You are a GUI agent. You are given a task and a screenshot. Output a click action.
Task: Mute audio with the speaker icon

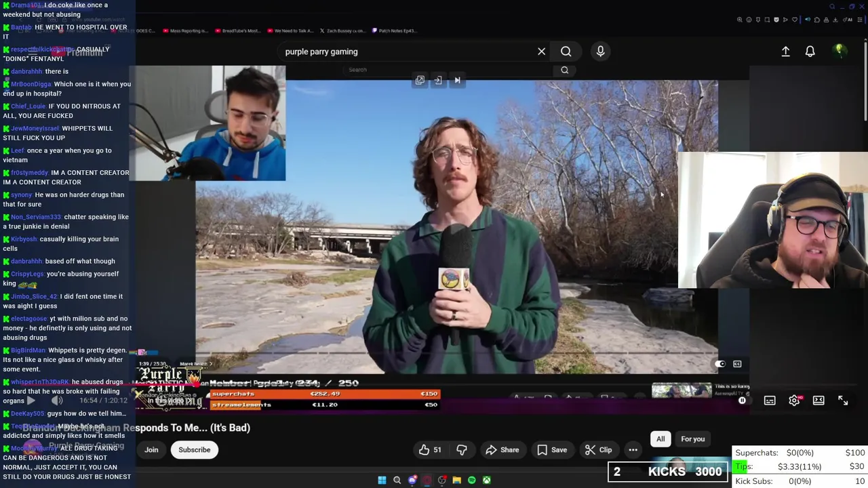click(x=57, y=401)
